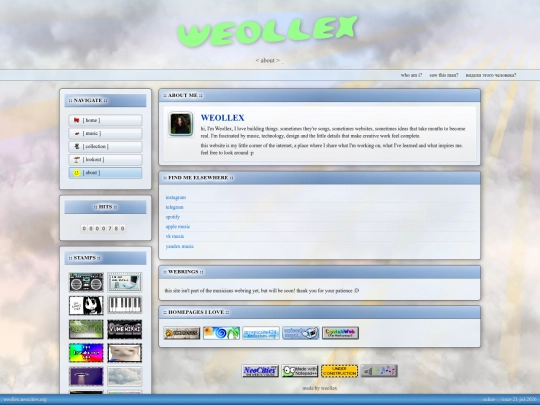Click the green WEOLLEX logo header
This screenshot has height=405, width=540.
coord(268,31)
